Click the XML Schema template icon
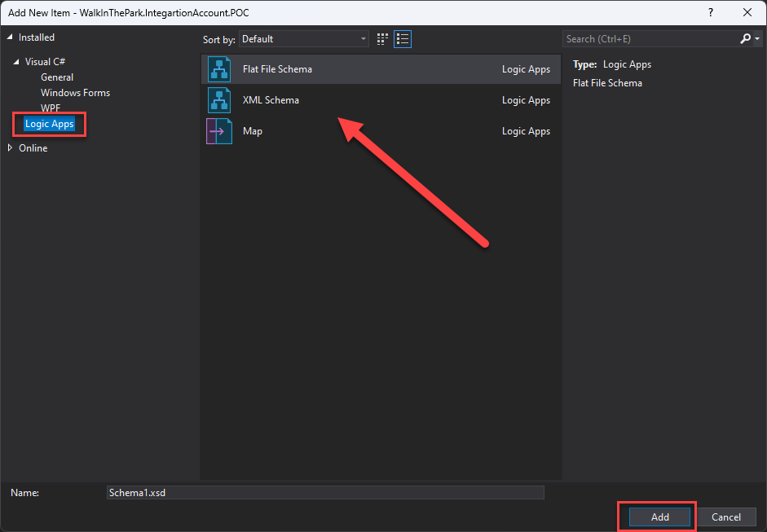 (219, 100)
